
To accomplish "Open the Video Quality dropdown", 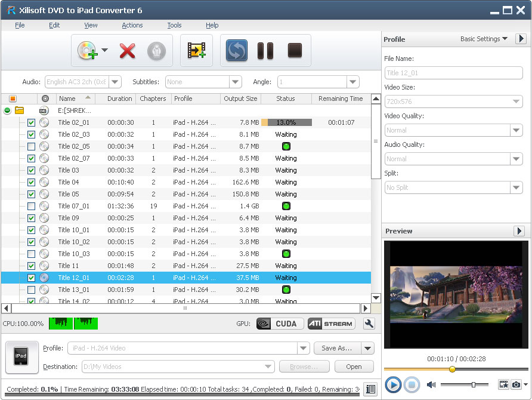I will point(516,130).
